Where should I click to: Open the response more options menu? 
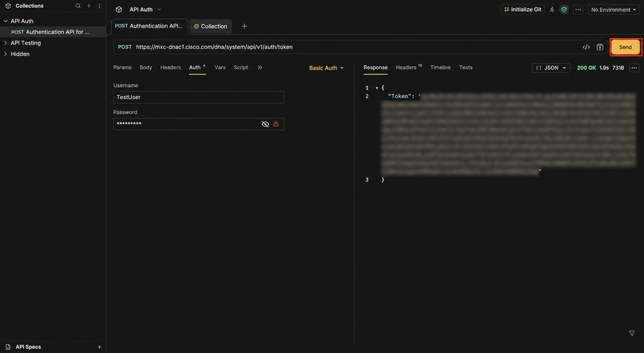pyautogui.click(x=634, y=68)
